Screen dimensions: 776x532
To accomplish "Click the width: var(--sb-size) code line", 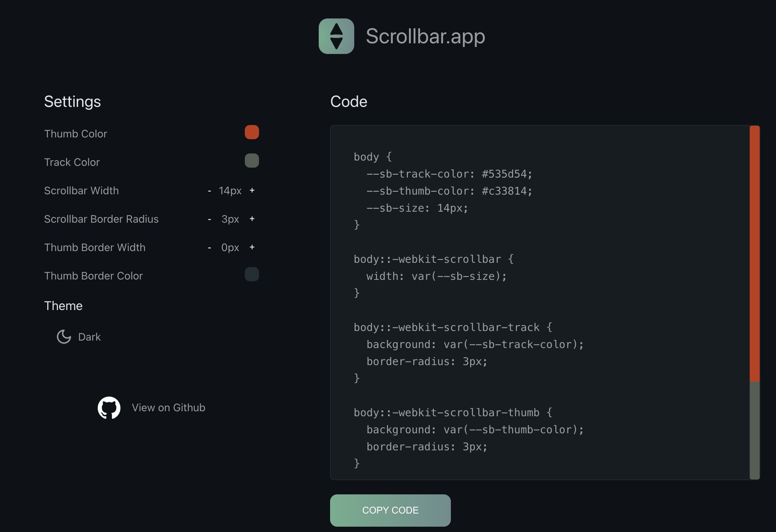I will pyautogui.click(x=437, y=276).
